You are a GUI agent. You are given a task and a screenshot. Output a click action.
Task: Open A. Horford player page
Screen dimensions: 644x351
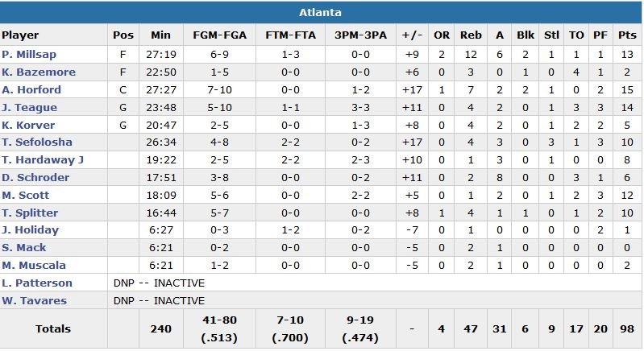click(x=31, y=90)
